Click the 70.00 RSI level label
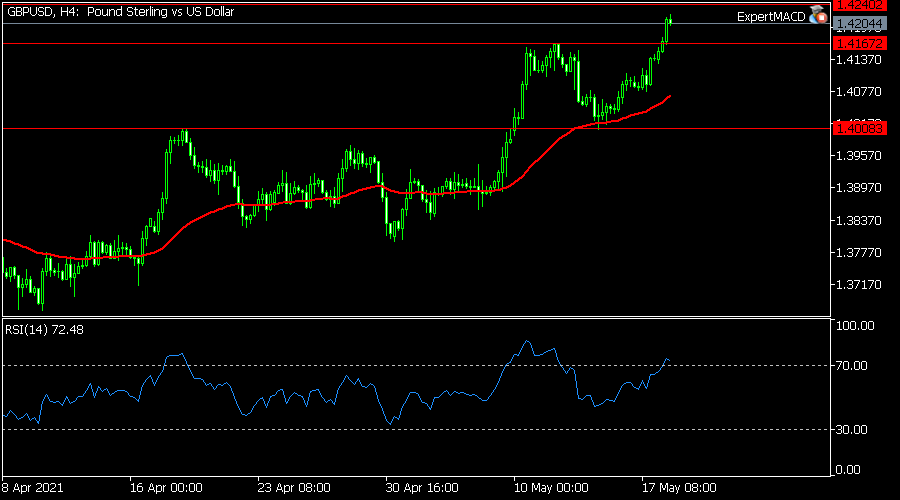 pyautogui.click(x=852, y=366)
